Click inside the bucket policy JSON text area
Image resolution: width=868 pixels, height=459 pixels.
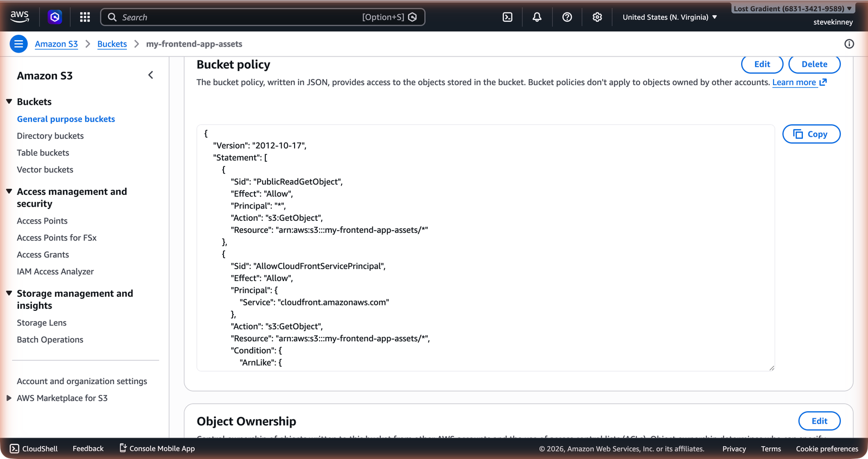486,248
